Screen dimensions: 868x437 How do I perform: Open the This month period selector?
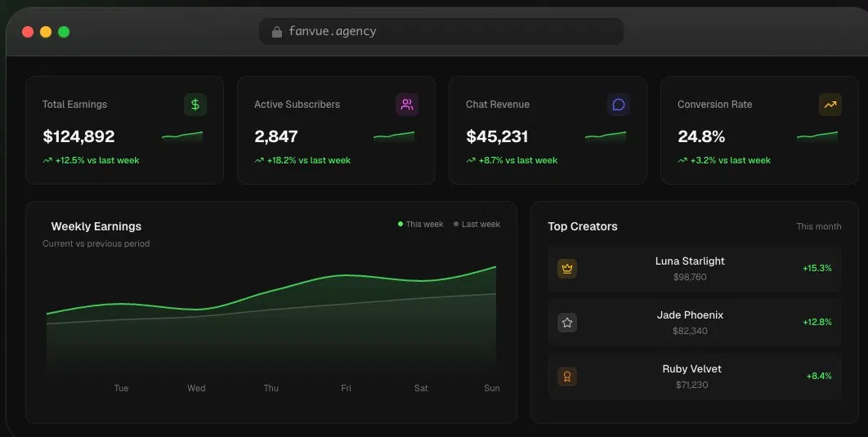click(819, 226)
